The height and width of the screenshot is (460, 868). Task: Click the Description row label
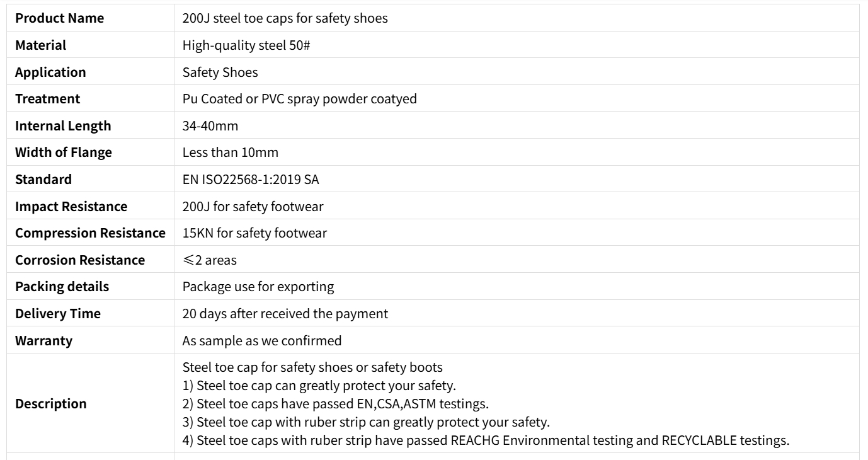(51, 404)
